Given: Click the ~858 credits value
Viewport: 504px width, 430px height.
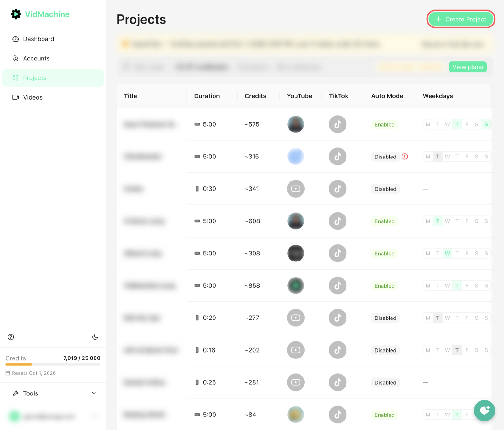Looking at the screenshot, I should (252, 286).
